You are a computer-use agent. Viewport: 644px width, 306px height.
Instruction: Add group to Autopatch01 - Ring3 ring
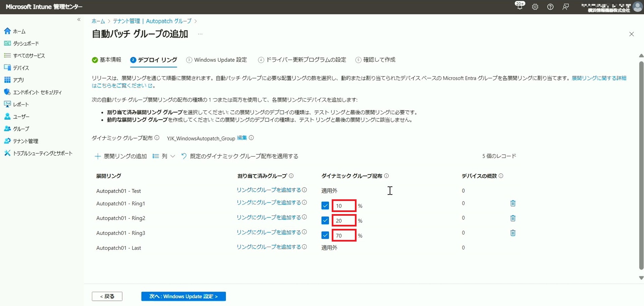tap(269, 232)
